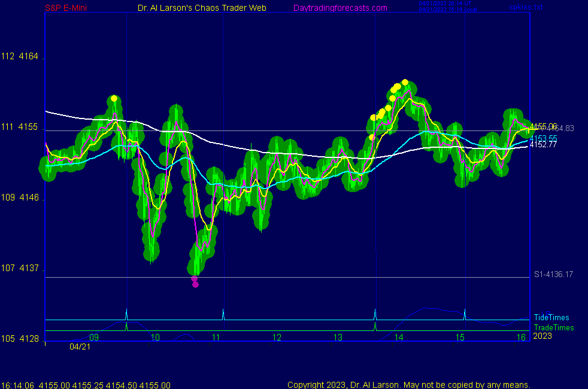Click the "11" hour label on time axis

pyautogui.click(x=216, y=338)
